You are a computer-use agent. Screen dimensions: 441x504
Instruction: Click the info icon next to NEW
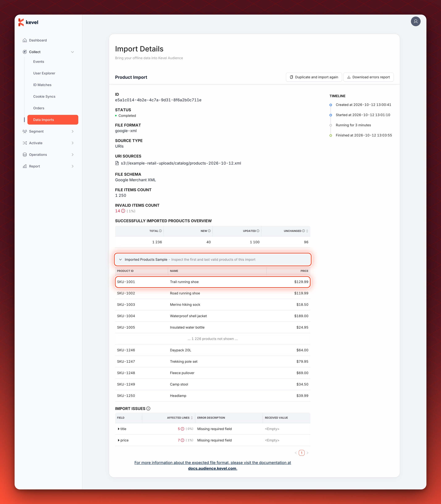[209, 231]
